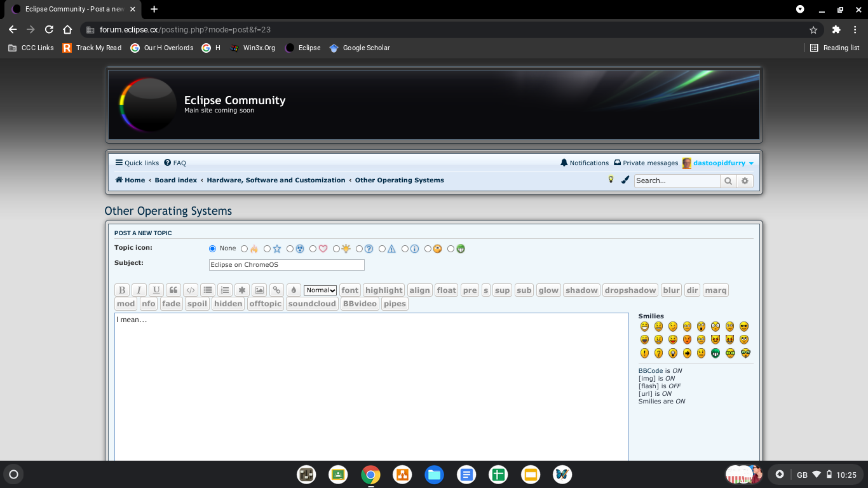
Task: Insert code tags using the code icon
Action: 190,290
